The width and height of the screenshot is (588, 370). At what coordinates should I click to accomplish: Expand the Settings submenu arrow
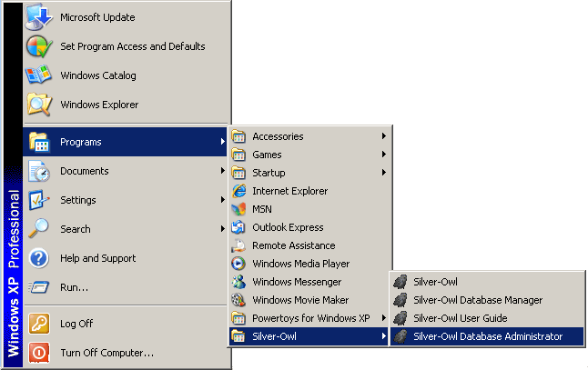click(223, 200)
